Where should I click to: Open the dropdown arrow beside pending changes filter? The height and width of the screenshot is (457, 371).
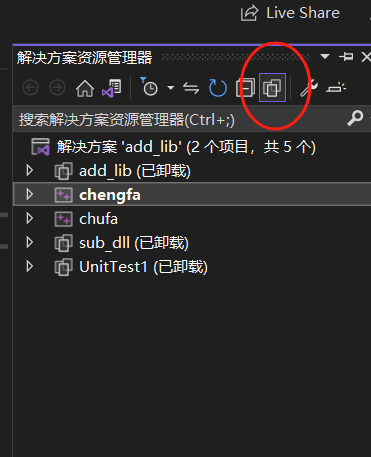click(171, 88)
